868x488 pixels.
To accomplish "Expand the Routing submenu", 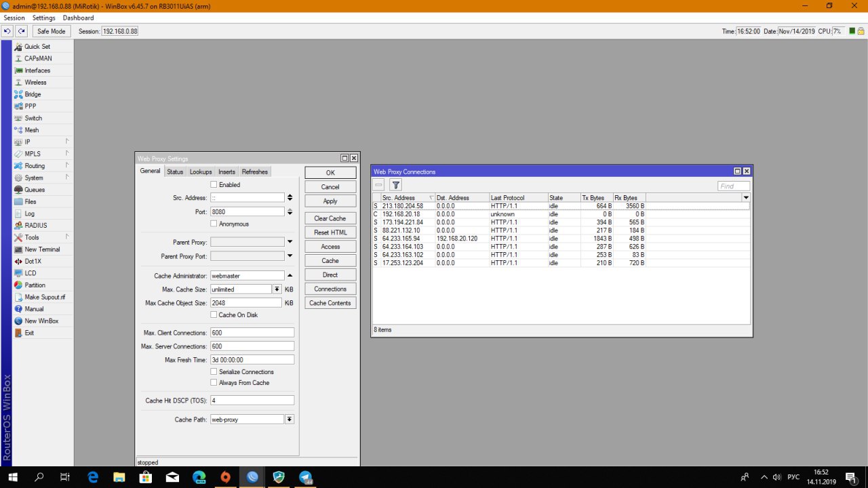I will 67,165.
